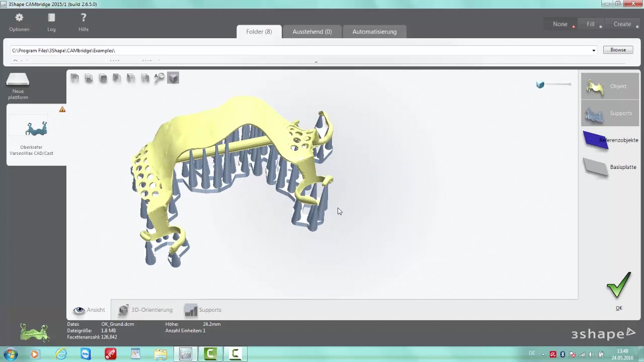The image size is (644, 362).
Task: Open the Automatisierung tab
Action: pos(374,32)
